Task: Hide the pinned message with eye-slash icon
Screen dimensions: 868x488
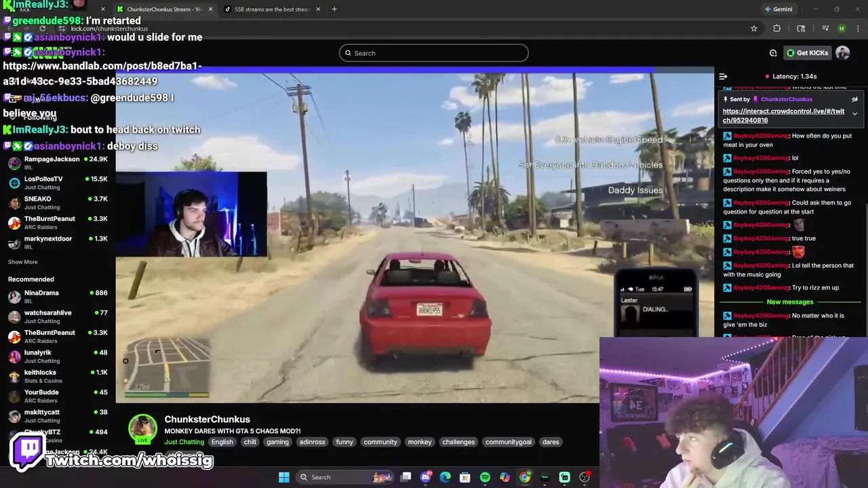Action: [854, 100]
